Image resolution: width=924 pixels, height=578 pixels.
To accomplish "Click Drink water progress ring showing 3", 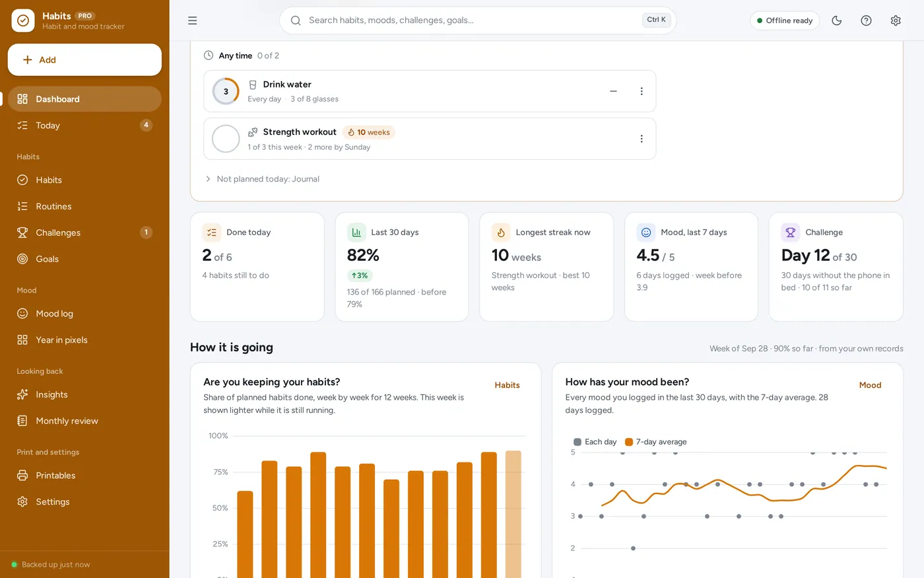I will coord(226,91).
